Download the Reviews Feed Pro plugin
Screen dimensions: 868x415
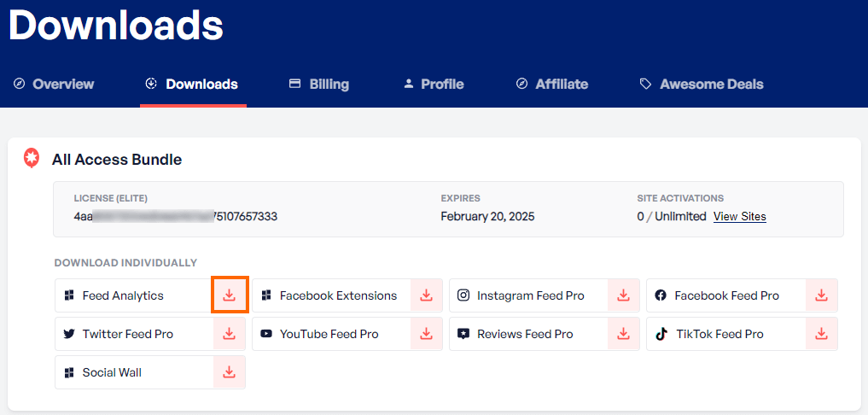click(x=624, y=334)
